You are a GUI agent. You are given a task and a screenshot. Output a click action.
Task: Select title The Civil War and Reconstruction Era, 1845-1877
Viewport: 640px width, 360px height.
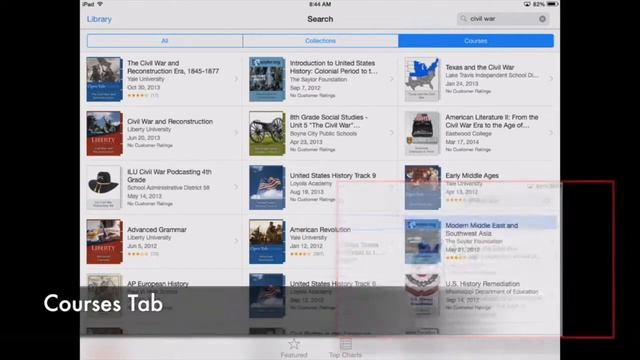(x=173, y=67)
